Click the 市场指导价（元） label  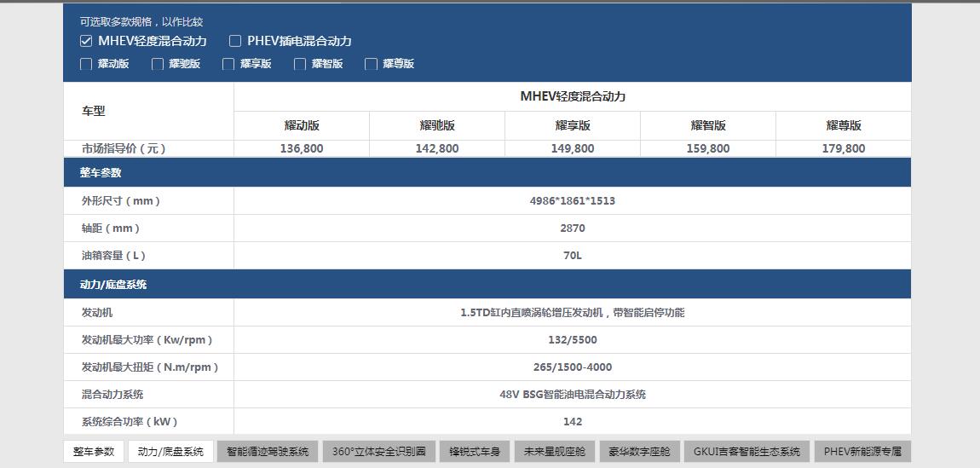pyautogui.click(x=124, y=148)
